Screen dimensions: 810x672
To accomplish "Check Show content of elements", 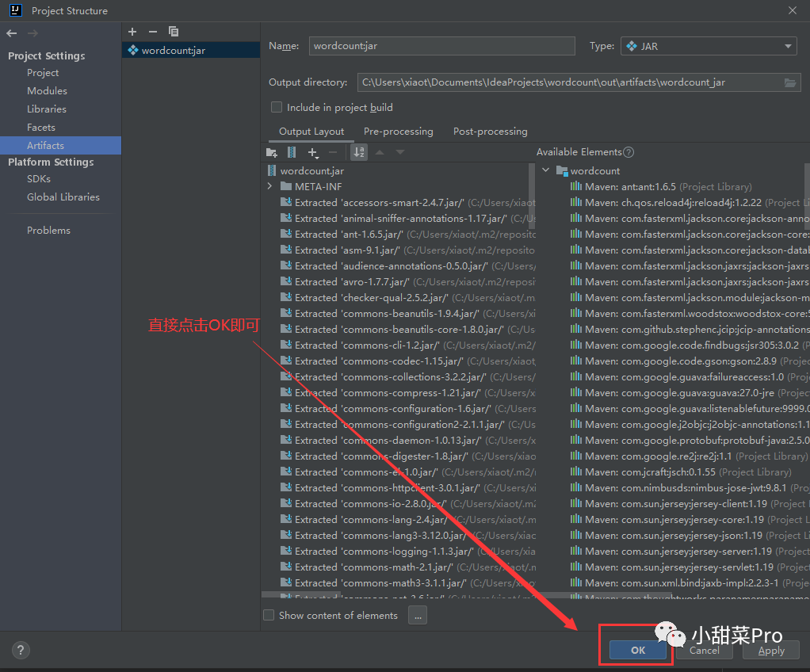I will point(269,615).
